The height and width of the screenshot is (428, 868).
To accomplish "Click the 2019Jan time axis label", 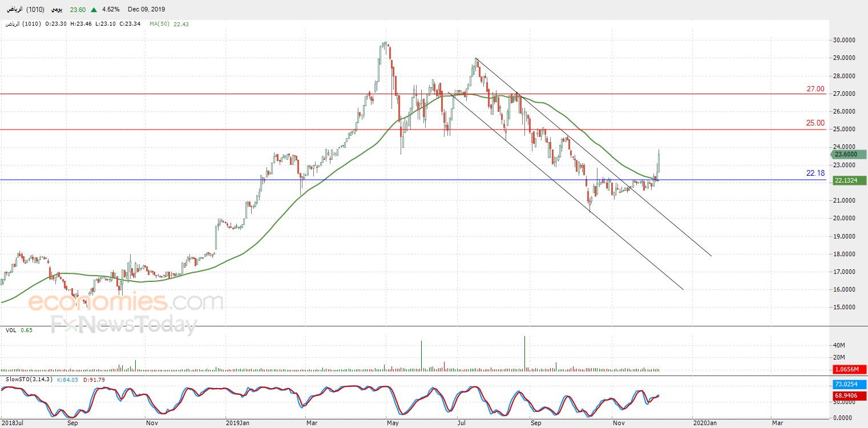I will (237, 423).
